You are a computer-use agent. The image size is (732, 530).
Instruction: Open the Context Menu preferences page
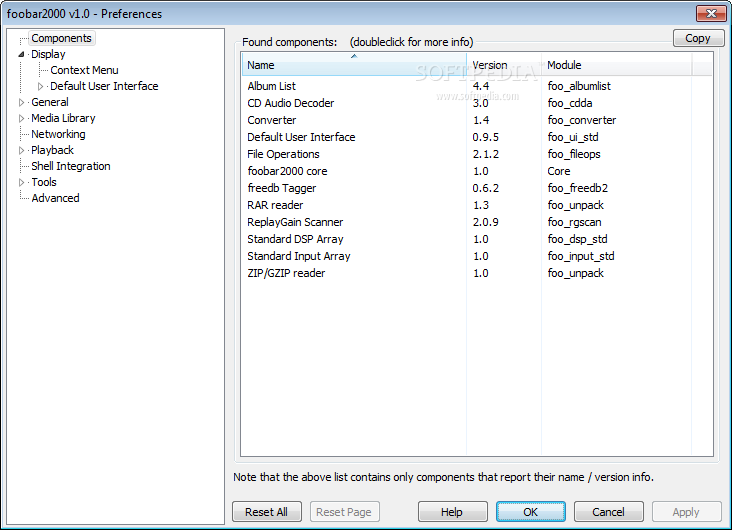click(x=84, y=70)
